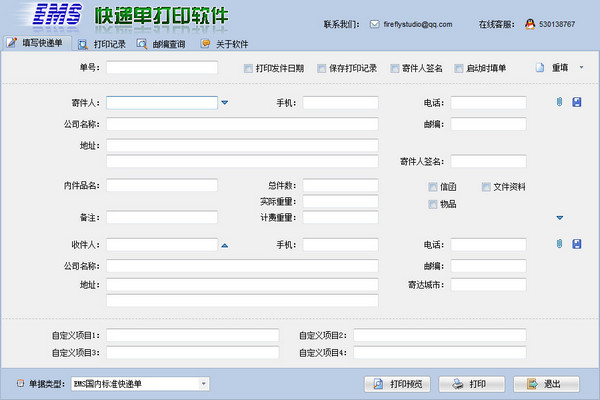
Task: Open the 邮编查询 tab
Action: (x=160, y=44)
